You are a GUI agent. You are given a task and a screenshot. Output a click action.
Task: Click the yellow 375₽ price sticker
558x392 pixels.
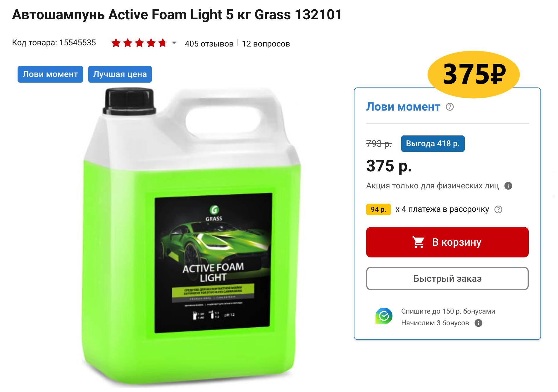click(x=473, y=74)
